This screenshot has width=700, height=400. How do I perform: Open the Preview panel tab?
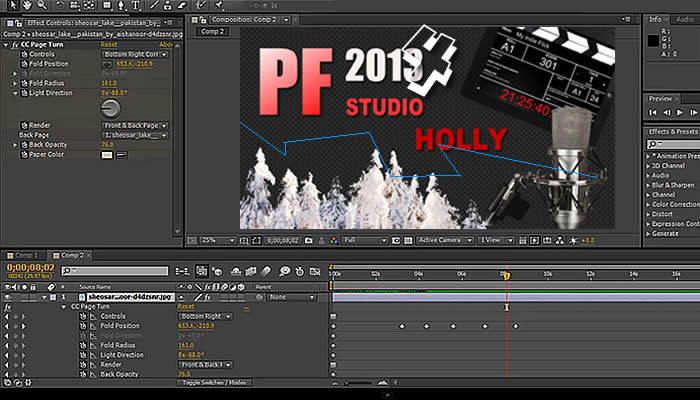point(660,99)
